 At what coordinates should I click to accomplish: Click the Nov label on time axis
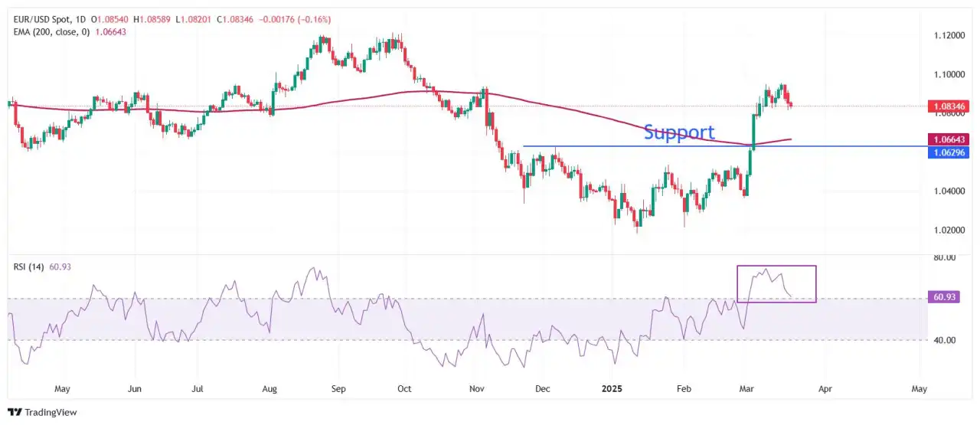[x=476, y=388]
